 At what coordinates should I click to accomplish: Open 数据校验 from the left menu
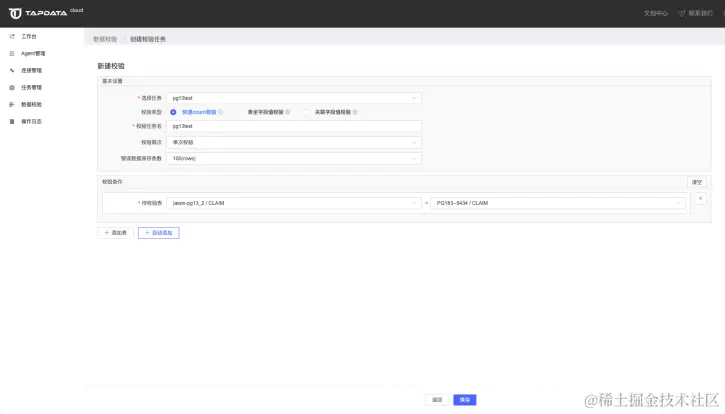31,105
